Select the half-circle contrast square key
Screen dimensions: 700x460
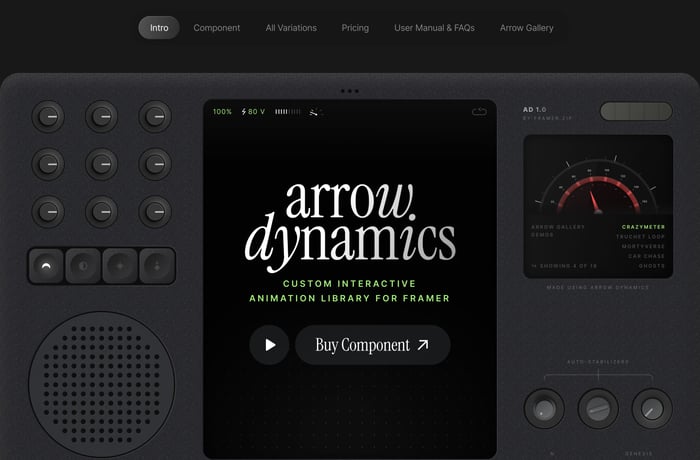pos(83,266)
